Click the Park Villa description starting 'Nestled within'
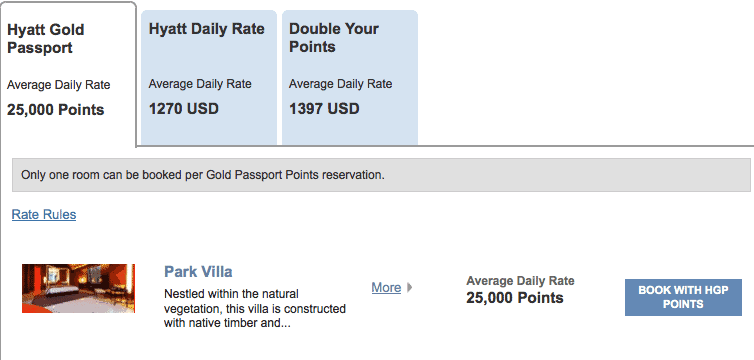754x360 pixels. [x=255, y=309]
